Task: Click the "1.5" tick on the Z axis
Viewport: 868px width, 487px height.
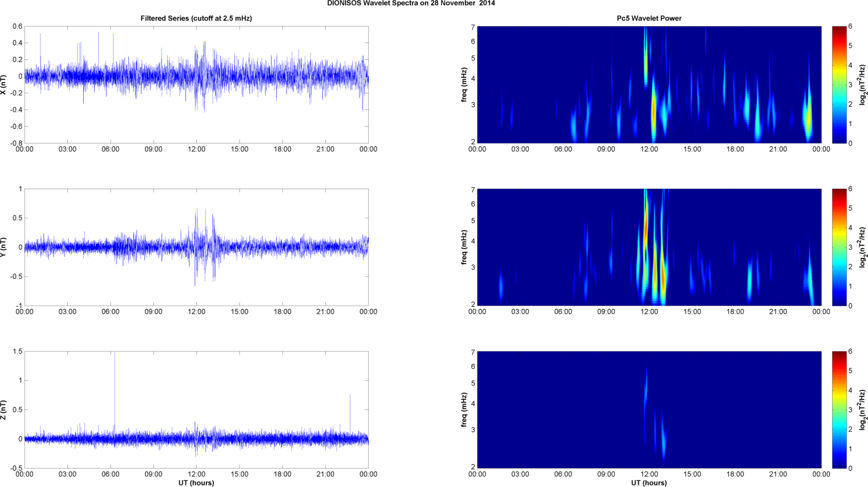Action: (17, 352)
